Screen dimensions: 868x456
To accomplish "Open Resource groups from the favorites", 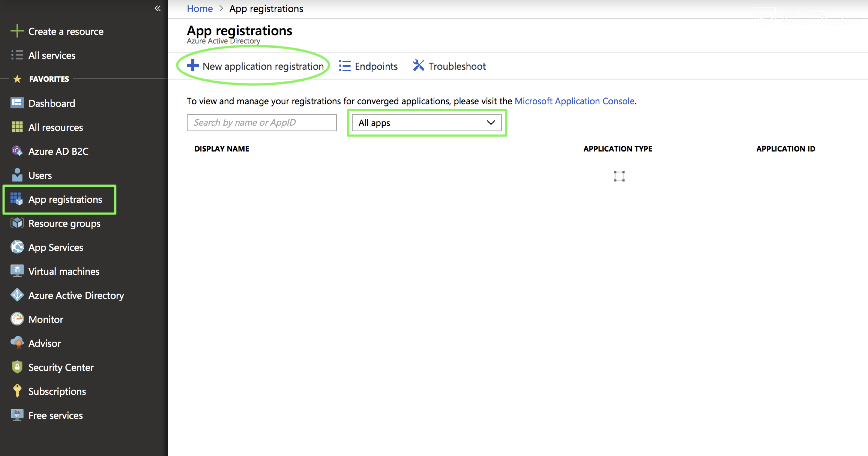I will point(64,223).
